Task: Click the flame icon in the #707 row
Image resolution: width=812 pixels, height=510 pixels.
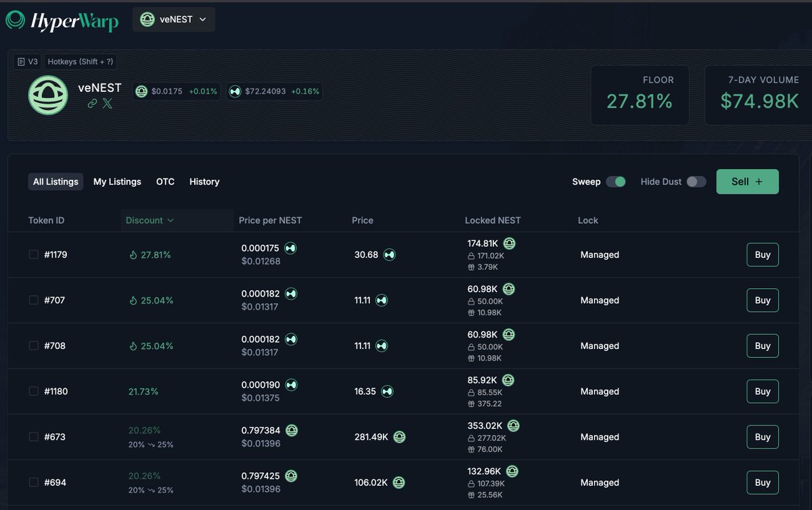Action: 133,300
